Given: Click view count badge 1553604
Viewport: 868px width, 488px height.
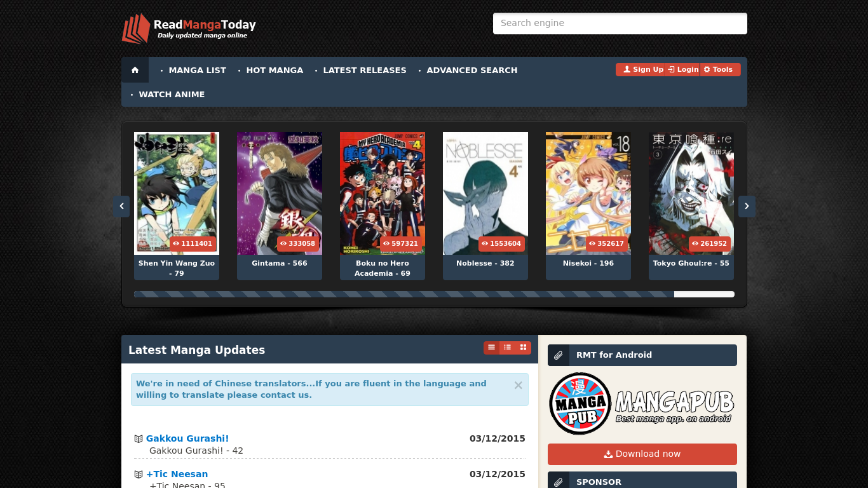Looking at the screenshot, I should pyautogui.click(x=501, y=243).
